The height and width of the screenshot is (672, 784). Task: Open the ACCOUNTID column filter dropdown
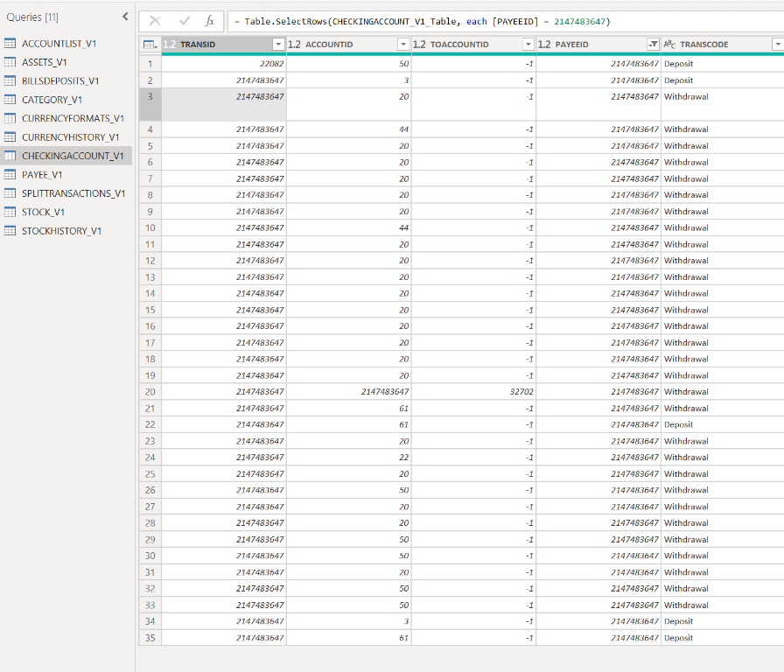(x=403, y=45)
